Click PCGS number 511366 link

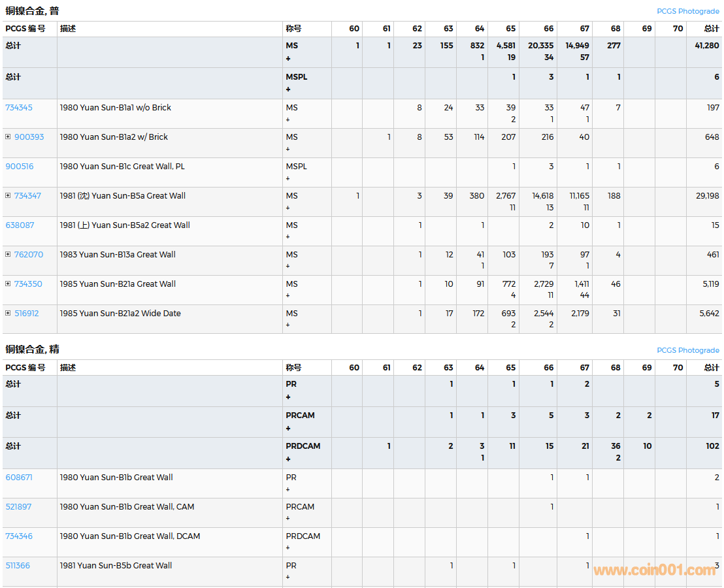18,566
